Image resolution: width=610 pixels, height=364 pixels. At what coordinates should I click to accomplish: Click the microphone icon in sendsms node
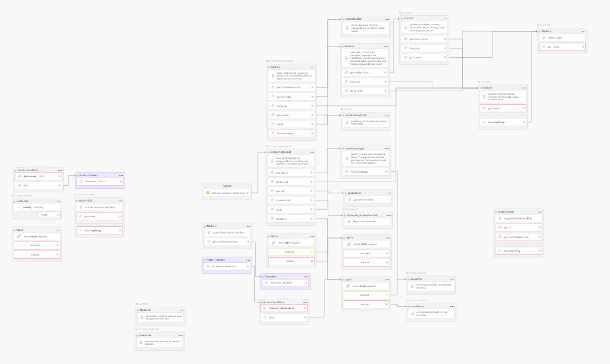412,287
